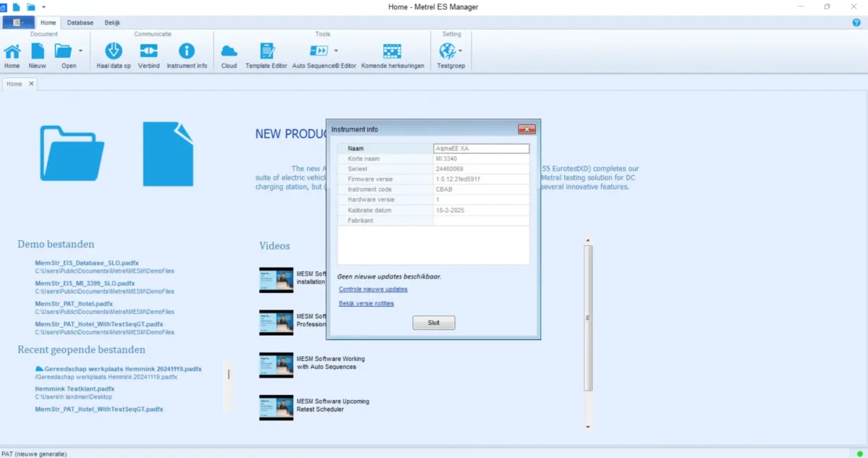Click the videos list vertical scrollbar

click(x=588, y=318)
